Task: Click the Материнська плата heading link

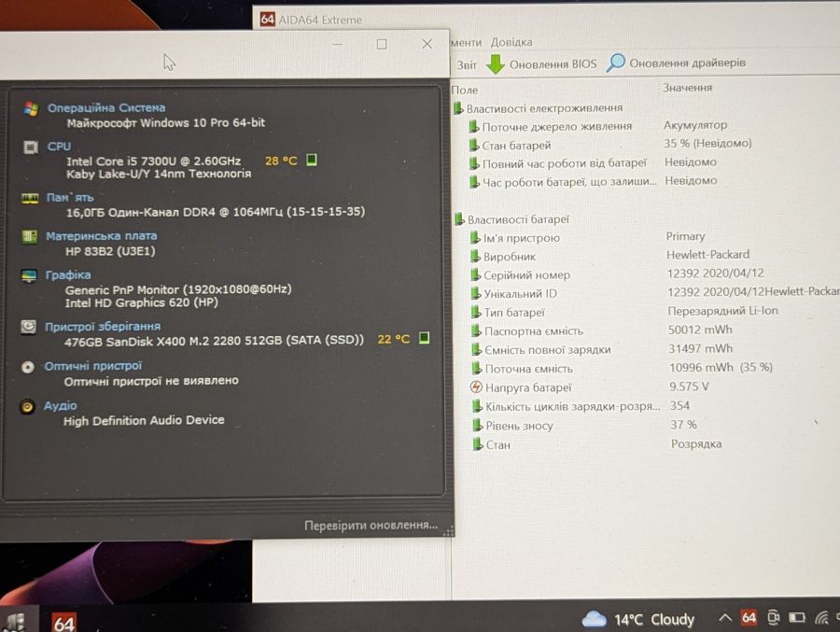Action: click(101, 236)
